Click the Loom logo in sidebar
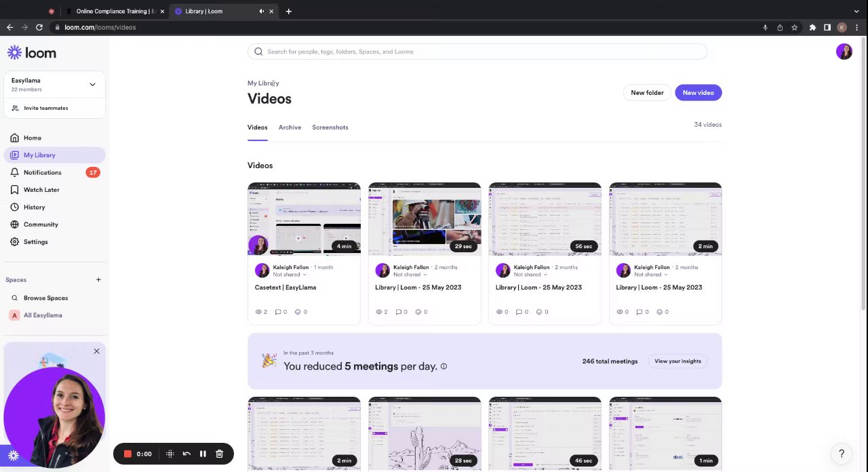This screenshot has width=868, height=472. pos(32,53)
